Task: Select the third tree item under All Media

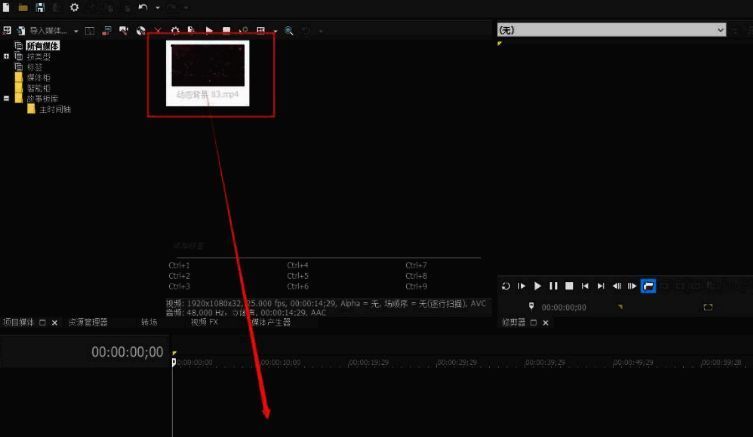Action: (x=35, y=67)
